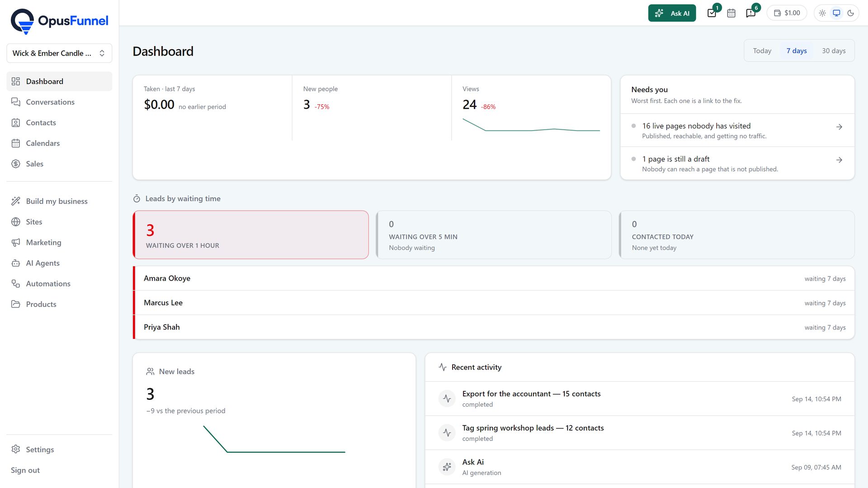Open arrow for 1 page is still a draft
Viewport: 868px width, 488px height.
pyautogui.click(x=839, y=160)
